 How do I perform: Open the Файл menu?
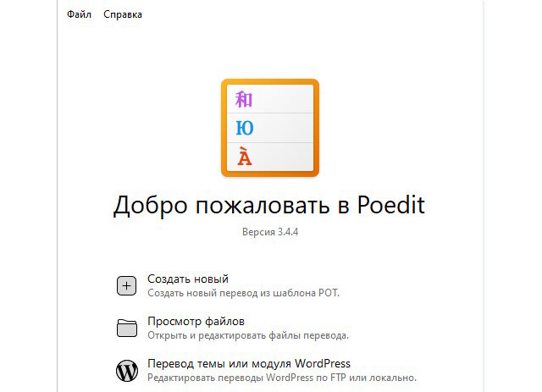[x=79, y=14]
